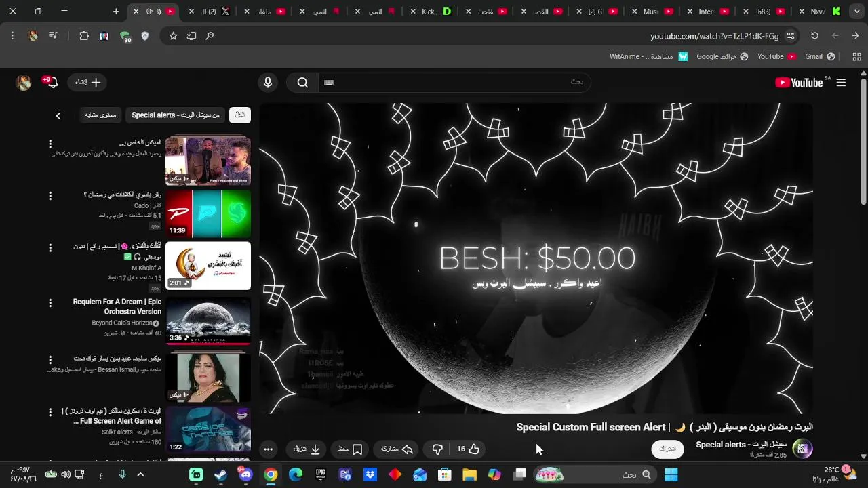Open the 11:39 Cado video thumbnail
The image size is (868, 488).
208,213
